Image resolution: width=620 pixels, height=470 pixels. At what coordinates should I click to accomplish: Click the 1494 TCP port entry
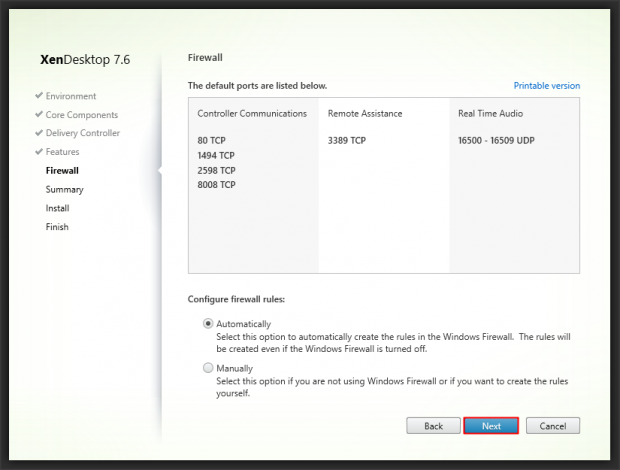pyautogui.click(x=216, y=155)
